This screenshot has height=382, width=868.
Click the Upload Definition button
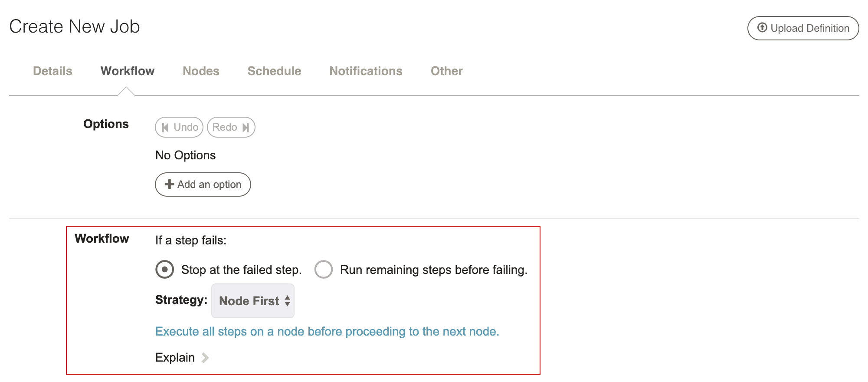pyautogui.click(x=803, y=28)
